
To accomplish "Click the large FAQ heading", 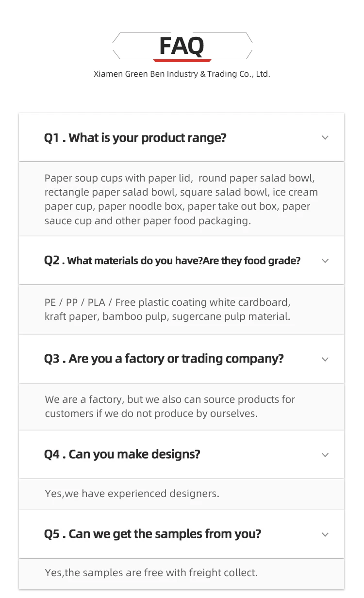I will click(182, 46).
